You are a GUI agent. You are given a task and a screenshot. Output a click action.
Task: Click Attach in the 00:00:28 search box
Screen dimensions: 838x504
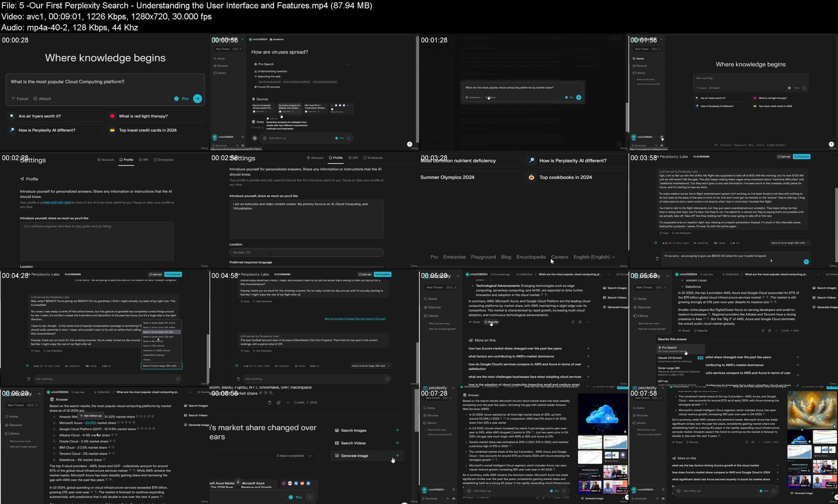tap(42, 99)
